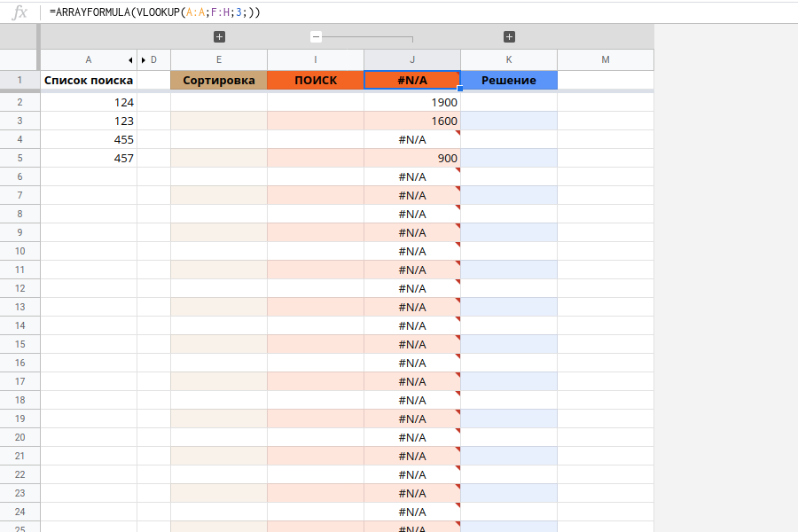Select the 'Сортировка' header cell

(x=218, y=80)
